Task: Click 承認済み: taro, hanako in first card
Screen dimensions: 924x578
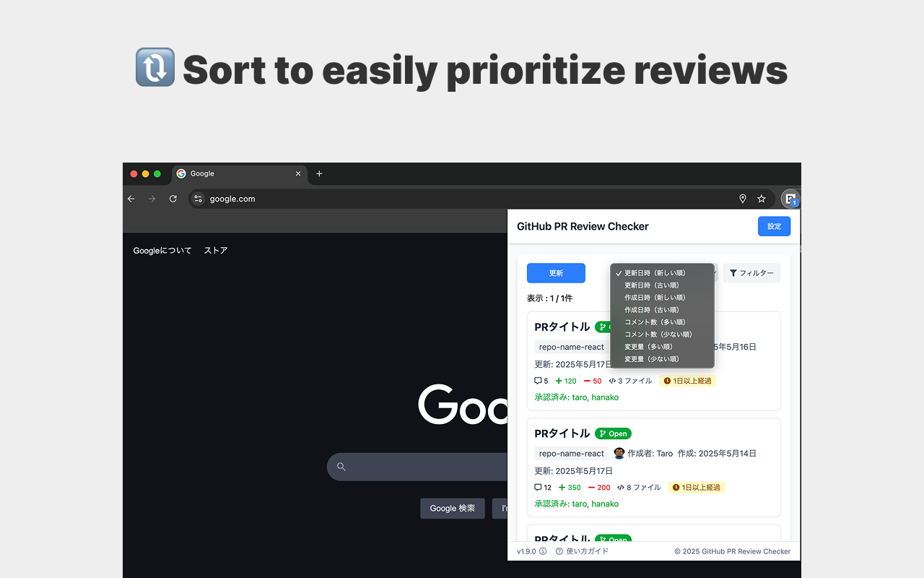Action: point(576,397)
